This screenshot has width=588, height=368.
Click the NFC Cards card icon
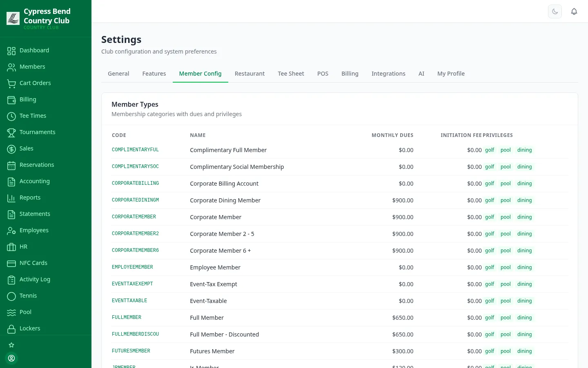(11, 263)
